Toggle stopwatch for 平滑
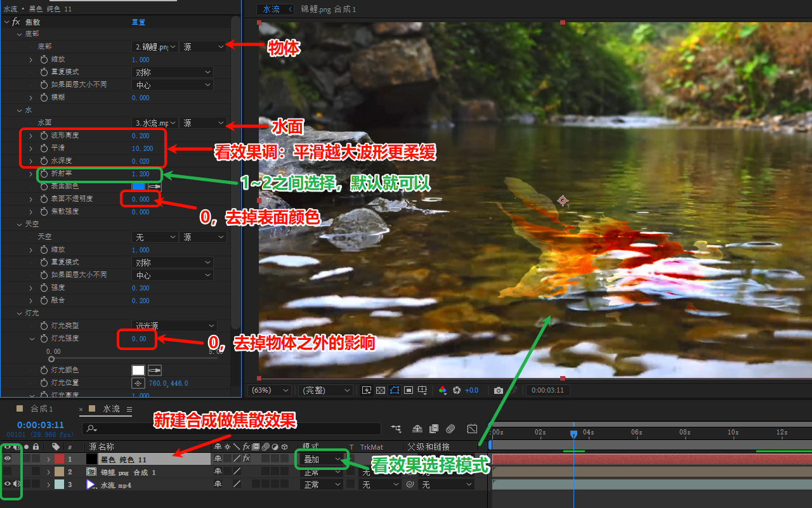The image size is (812, 508). click(x=44, y=148)
